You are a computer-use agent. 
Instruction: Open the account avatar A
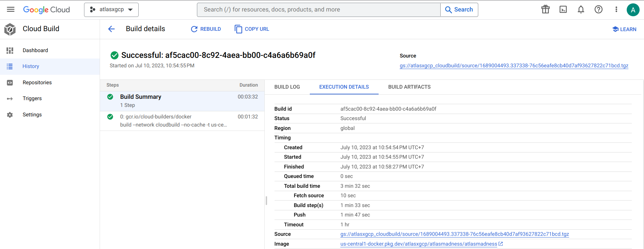tap(633, 10)
